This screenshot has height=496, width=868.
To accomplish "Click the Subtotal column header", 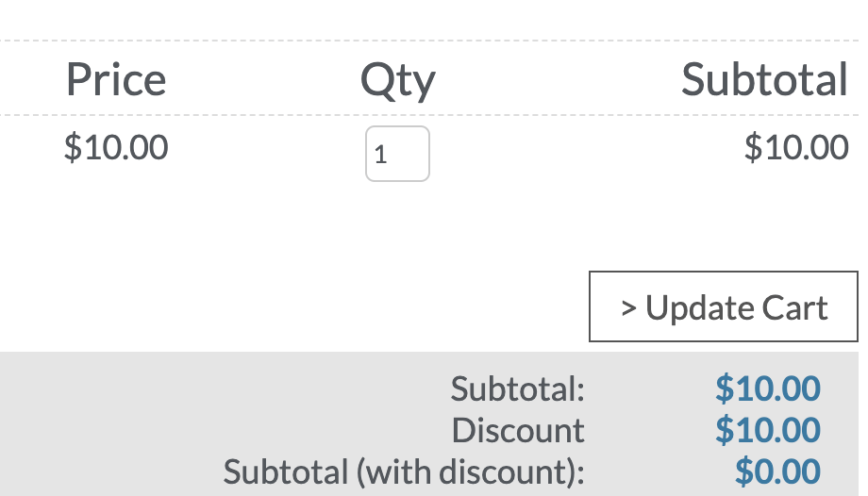I will coord(764,79).
